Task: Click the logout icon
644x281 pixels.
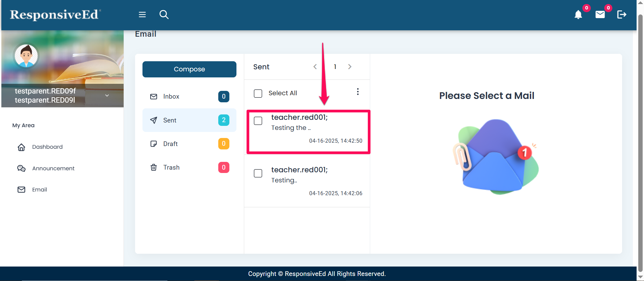Action: click(x=621, y=14)
